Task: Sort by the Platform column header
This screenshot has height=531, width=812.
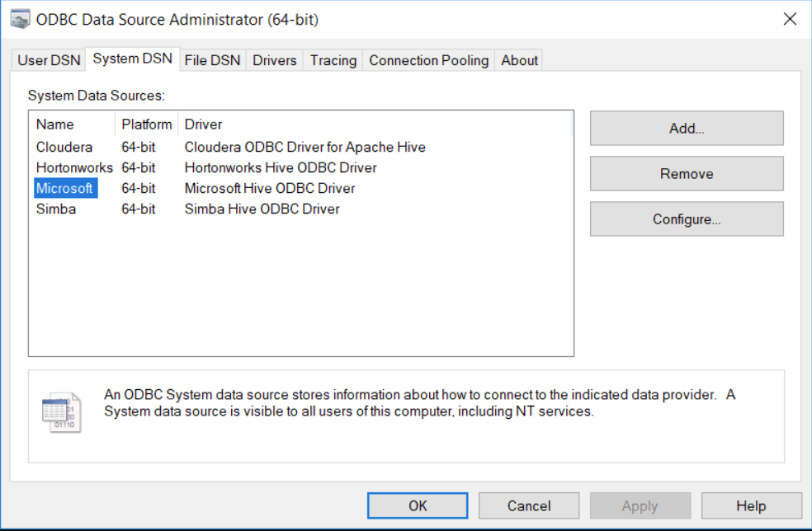Action: tap(147, 125)
